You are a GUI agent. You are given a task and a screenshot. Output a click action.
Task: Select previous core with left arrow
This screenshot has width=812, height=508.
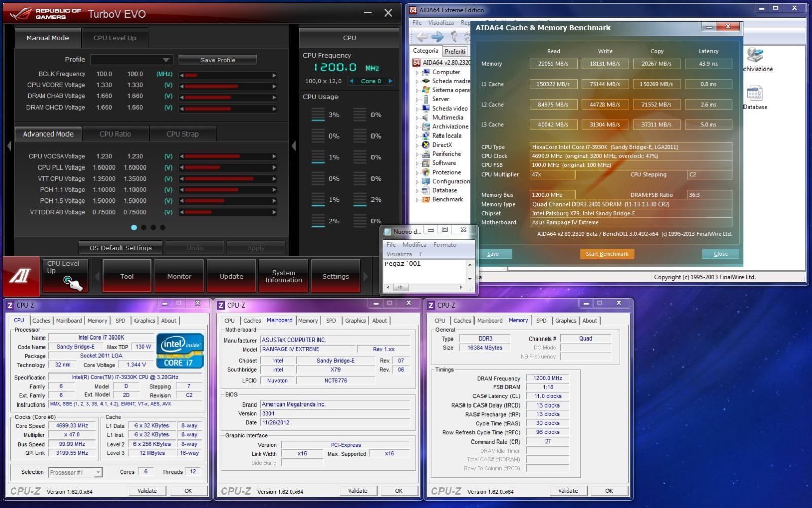(352, 81)
